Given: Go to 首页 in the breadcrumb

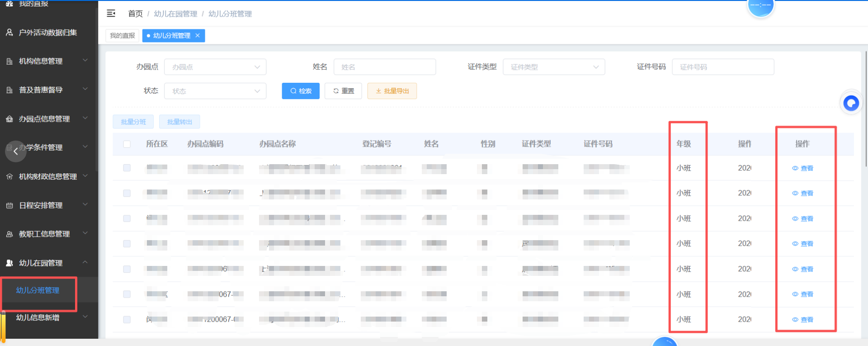Looking at the screenshot, I should [x=135, y=14].
